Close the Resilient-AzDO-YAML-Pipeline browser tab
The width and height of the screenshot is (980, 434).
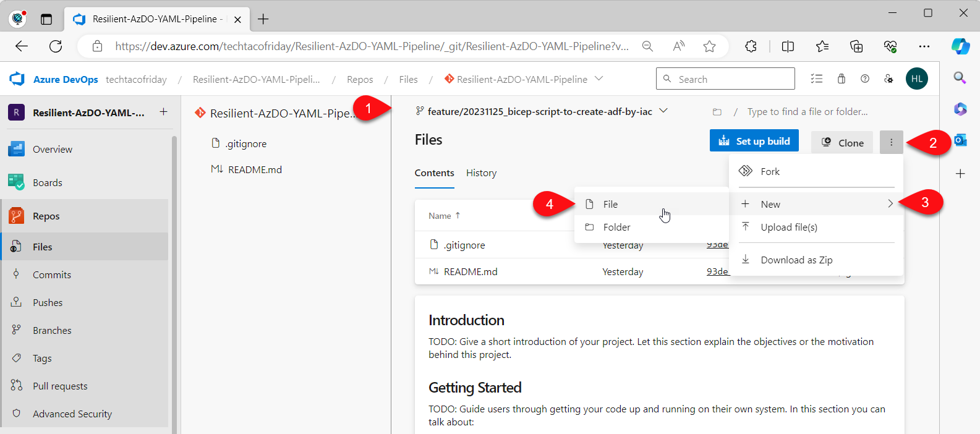coord(237,19)
